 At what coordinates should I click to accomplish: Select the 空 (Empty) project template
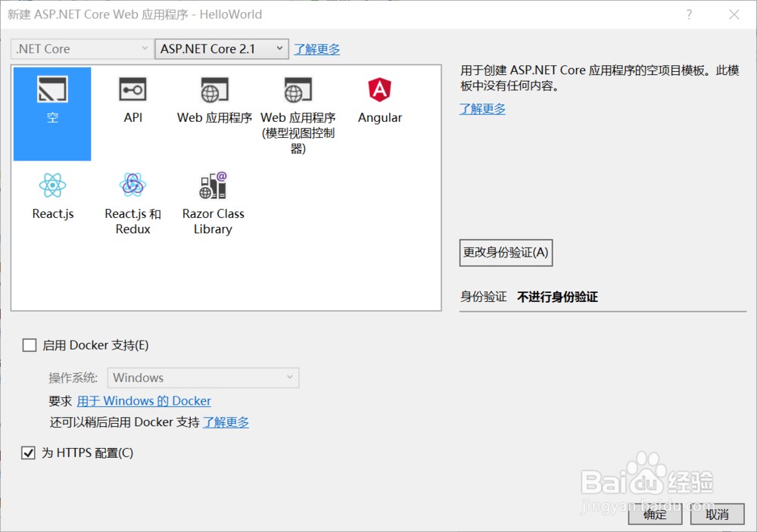click(x=51, y=106)
